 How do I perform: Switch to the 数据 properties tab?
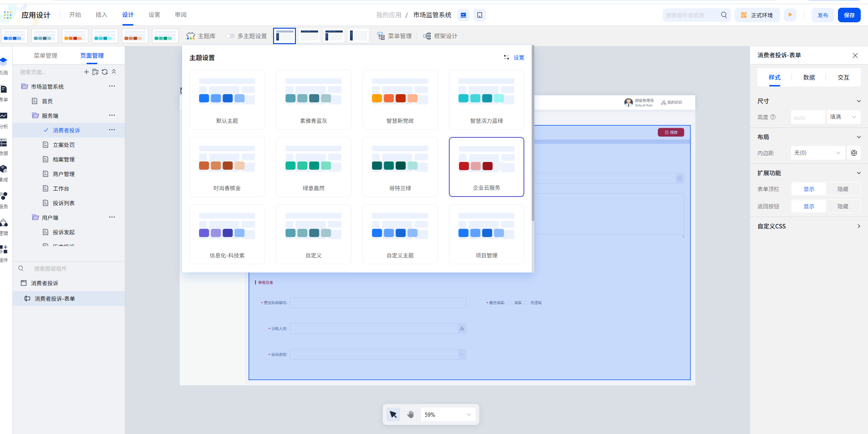coord(809,77)
